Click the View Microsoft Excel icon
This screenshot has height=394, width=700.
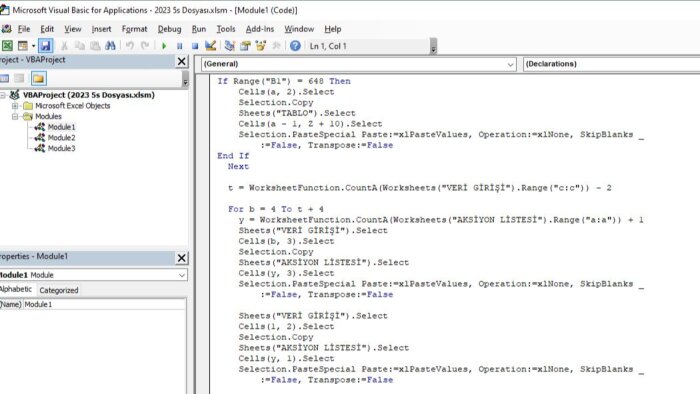pyautogui.click(x=7, y=46)
